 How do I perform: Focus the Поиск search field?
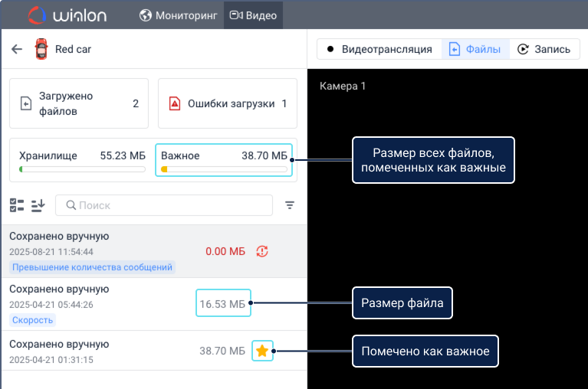coord(164,205)
